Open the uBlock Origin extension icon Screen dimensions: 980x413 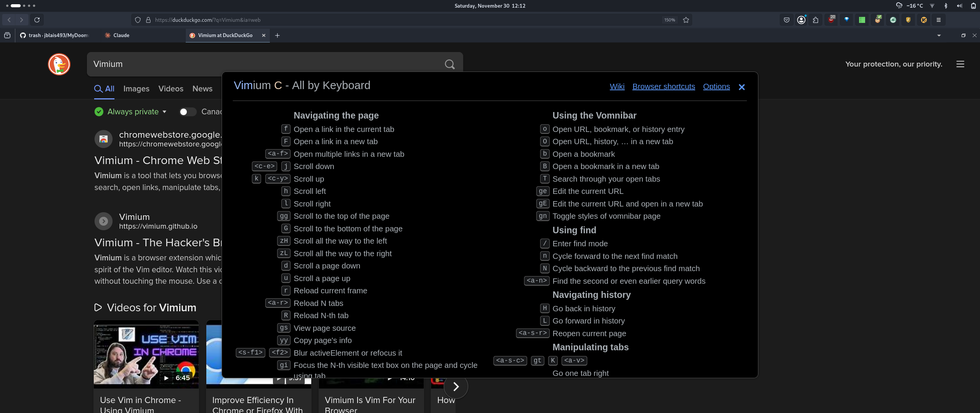click(831, 20)
